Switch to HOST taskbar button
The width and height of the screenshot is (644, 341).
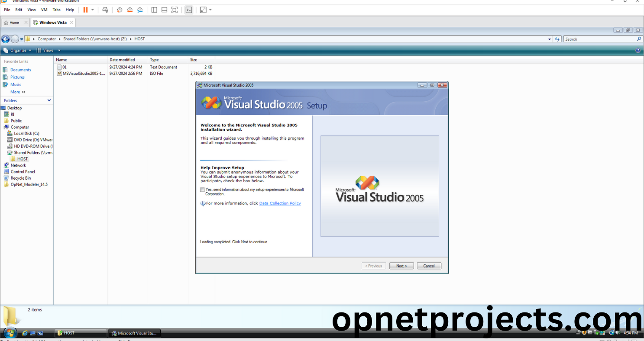pyautogui.click(x=81, y=333)
